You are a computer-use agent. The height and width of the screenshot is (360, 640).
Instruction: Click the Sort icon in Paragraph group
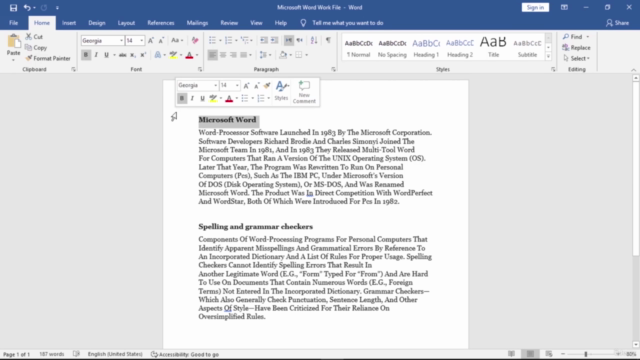314,40
